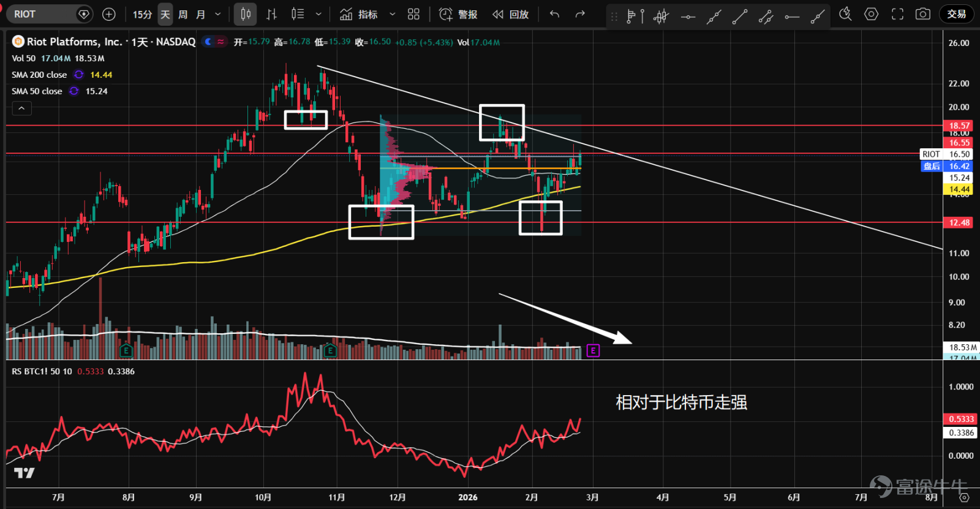Open the 指标 indicators menu

tap(359, 14)
